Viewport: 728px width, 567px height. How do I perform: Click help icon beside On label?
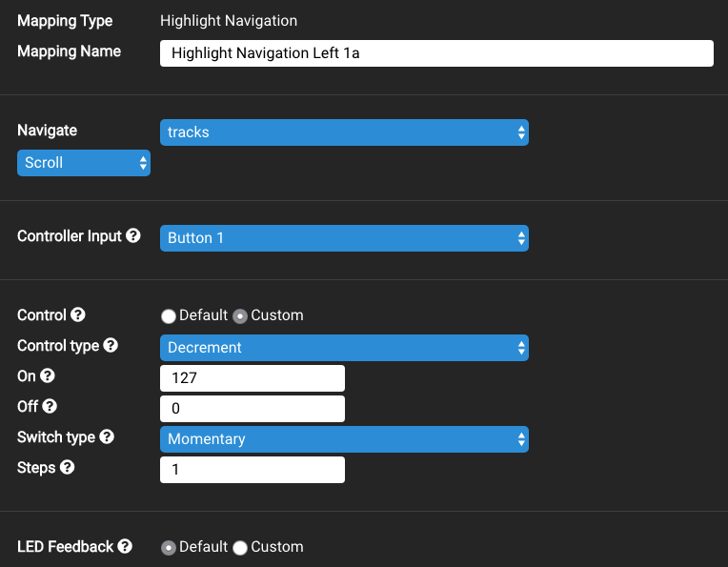[x=48, y=376]
